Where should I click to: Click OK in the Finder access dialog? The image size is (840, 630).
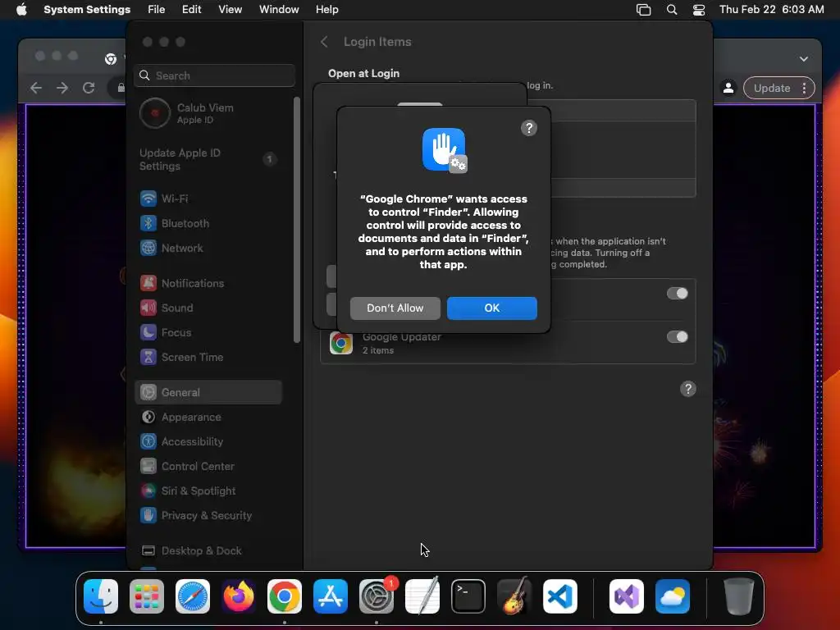492,308
